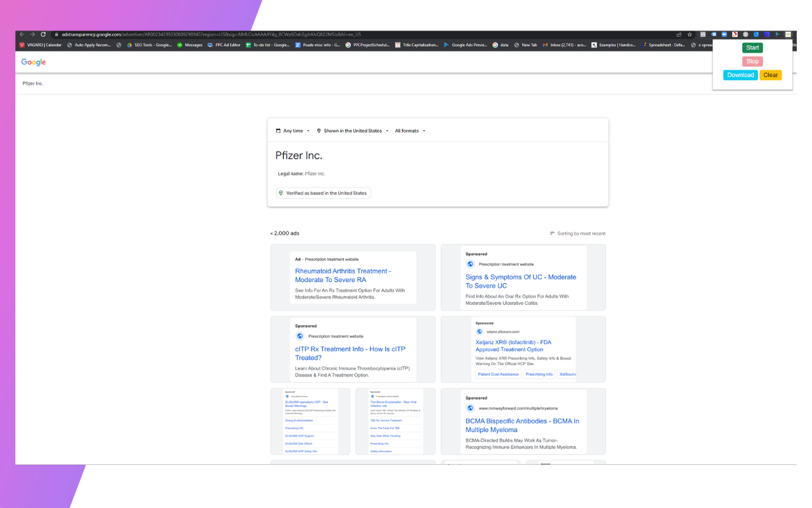The width and height of the screenshot is (812, 508).
Task: Open 'Xeljanz XR (tofacitinib)' ad headline
Action: point(514,346)
